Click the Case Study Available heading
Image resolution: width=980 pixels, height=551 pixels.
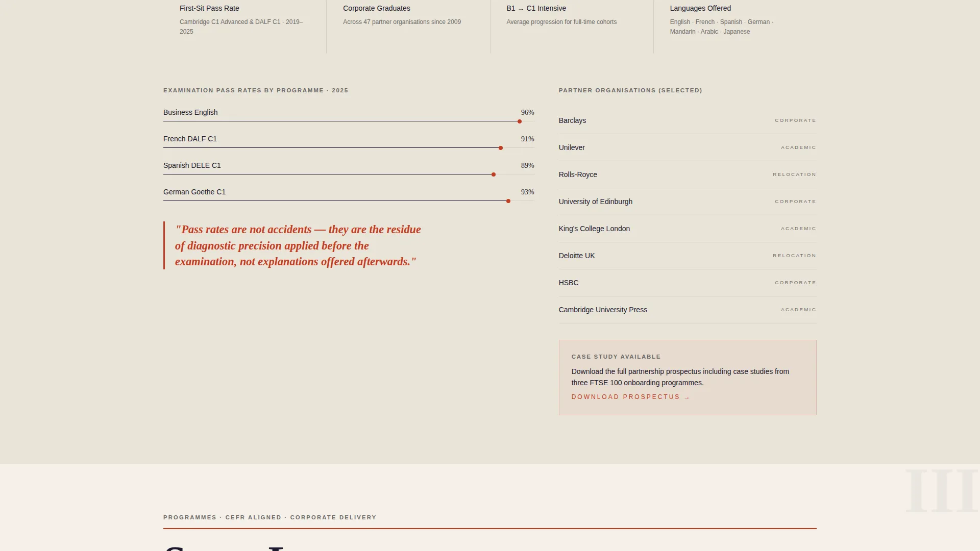tap(616, 357)
